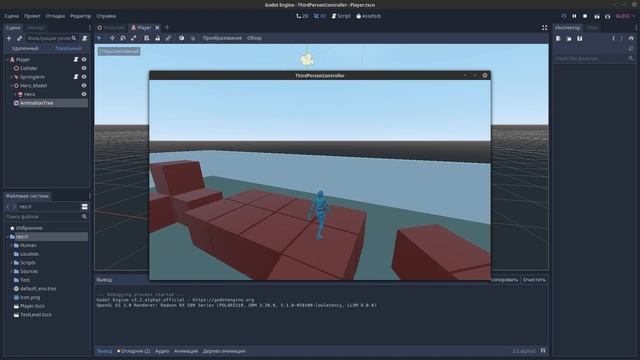The height and width of the screenshot is (360, 640).
Task: Activate the Move mode tool
Action: (112, 38)
